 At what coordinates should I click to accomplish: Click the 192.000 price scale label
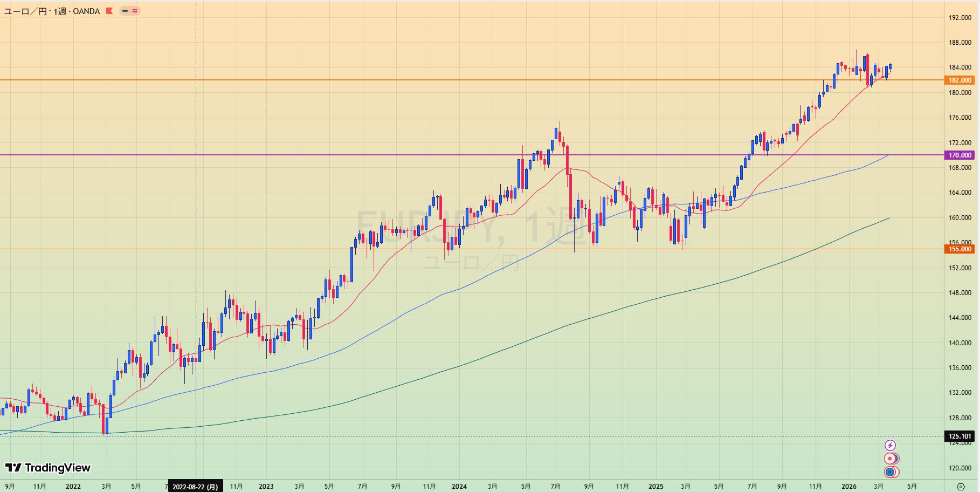click(x=960, y=18)
